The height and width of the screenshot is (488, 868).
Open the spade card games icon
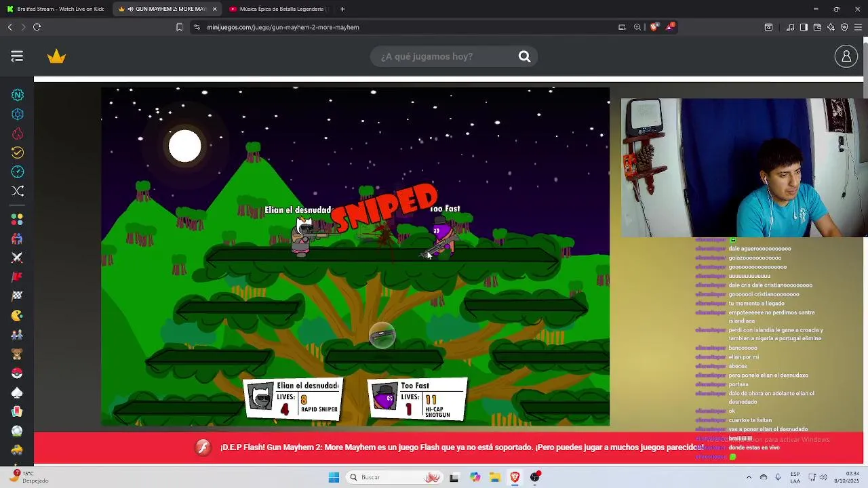click(x=17, y=392)
